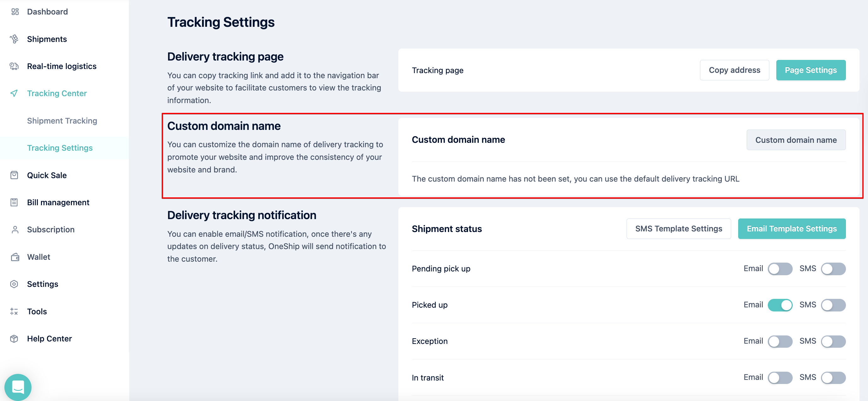Open Email Template Settings
868x401 pixels.
coord(792,229)
